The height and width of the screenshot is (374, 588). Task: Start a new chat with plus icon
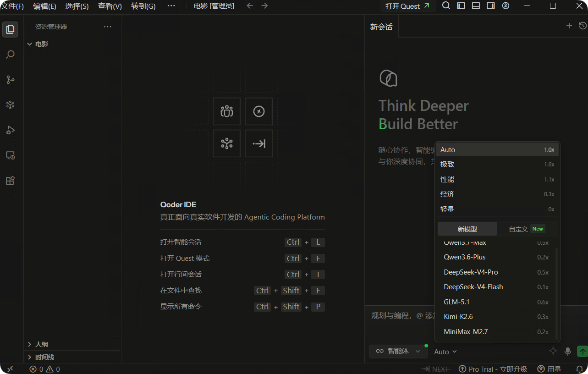pyautogui.click(x=569, y=26)
